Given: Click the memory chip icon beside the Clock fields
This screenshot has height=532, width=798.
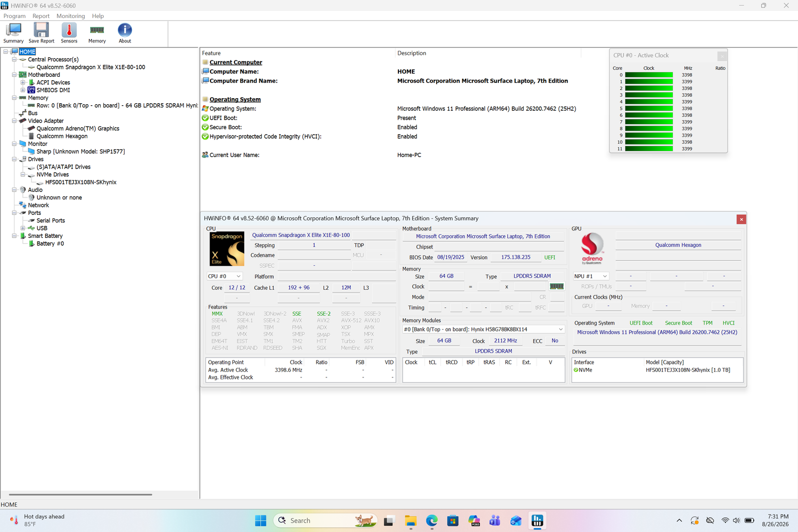Looking at the screenshot, I should click(x=557, y=286).
